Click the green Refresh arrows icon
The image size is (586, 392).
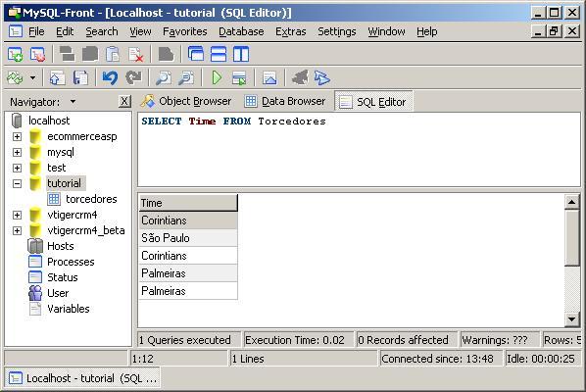[x=15, y=78]
